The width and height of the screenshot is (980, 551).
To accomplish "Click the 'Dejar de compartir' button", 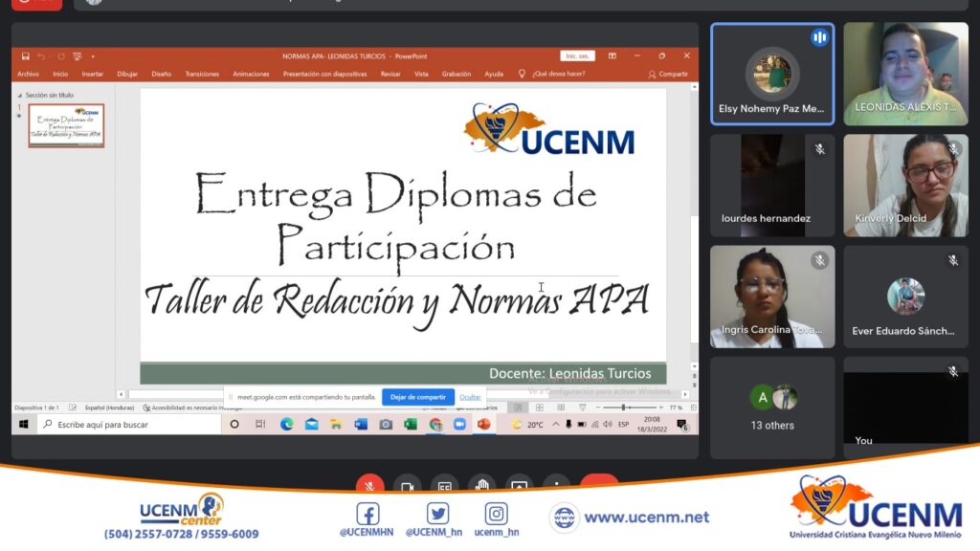I will pos(418,396).
